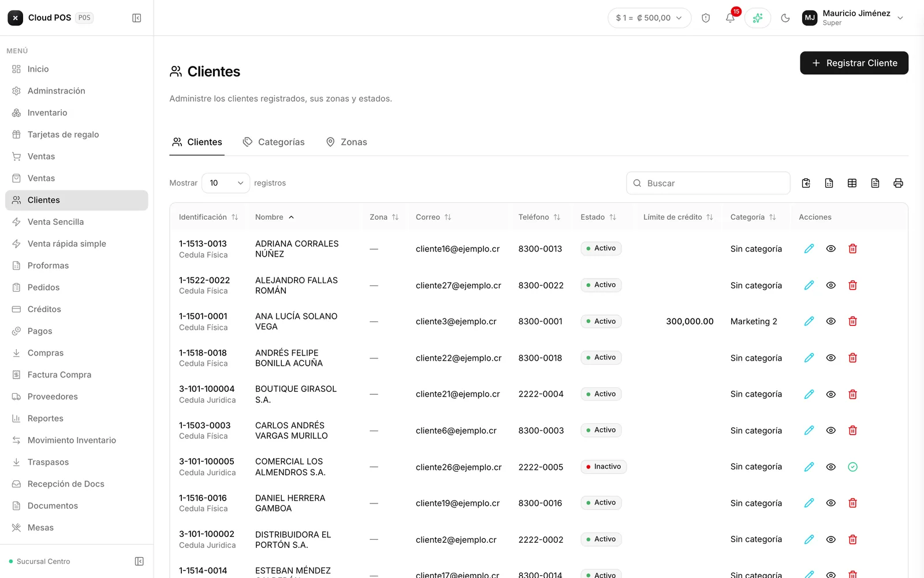Sort by Zona column

(x=384, y=217)
